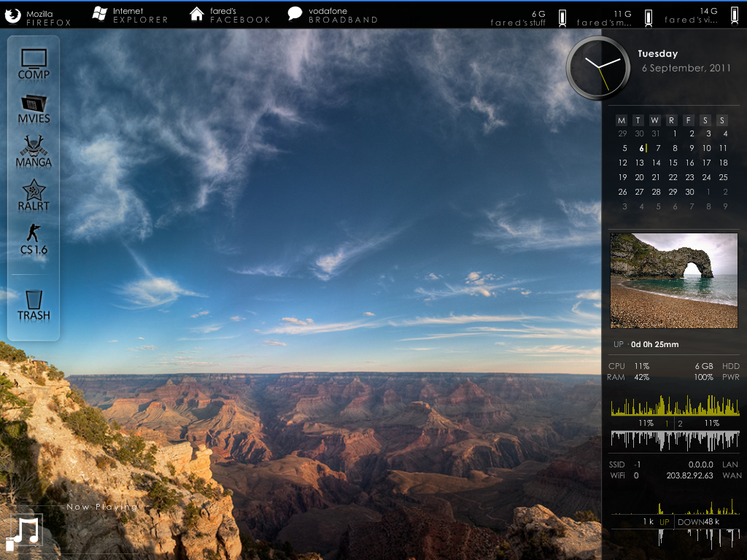Click the analog clock widget
The width and height of the screenshot is (747, 560).
tap(598, 68)
